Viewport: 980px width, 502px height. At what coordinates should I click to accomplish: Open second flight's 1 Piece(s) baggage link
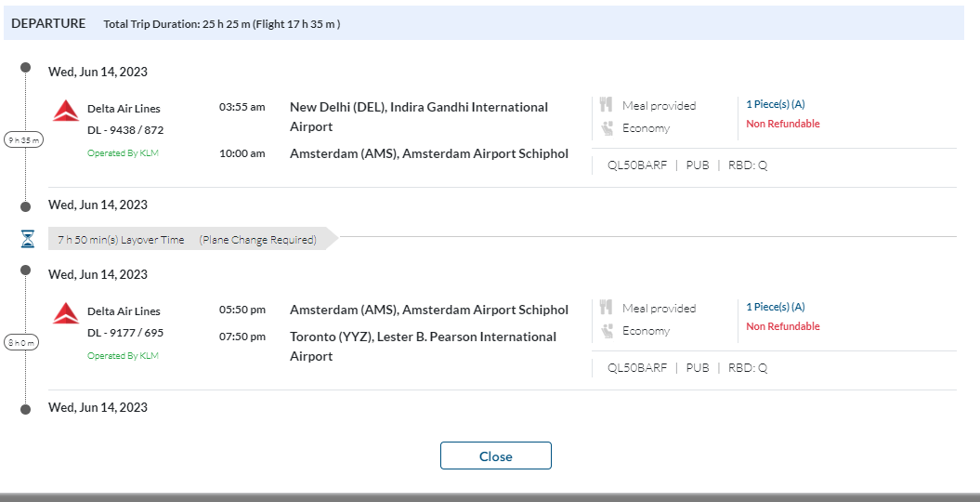point(775,307)
